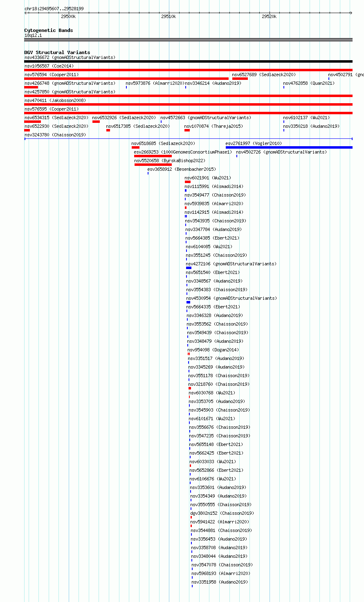364x602 pixels.
Task: Click nsv4257850 gnomAD variant label
Action: pyautogui.click(x=70, y=92)
